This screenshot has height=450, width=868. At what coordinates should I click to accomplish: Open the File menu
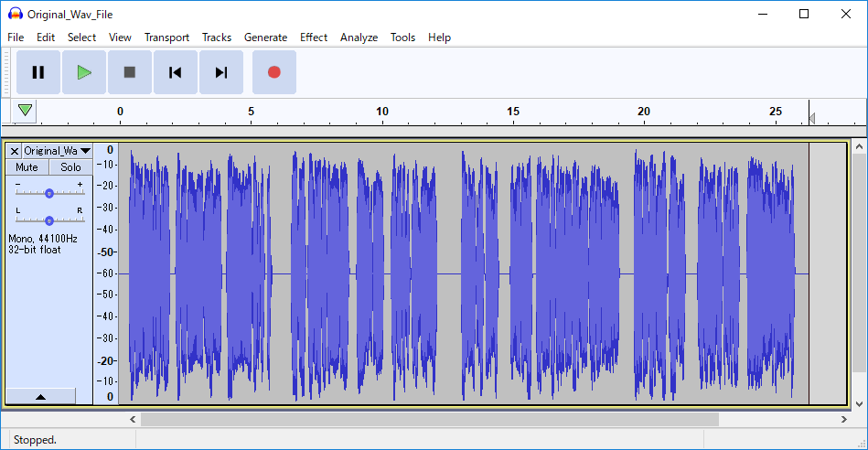click(x=16, y=37)
